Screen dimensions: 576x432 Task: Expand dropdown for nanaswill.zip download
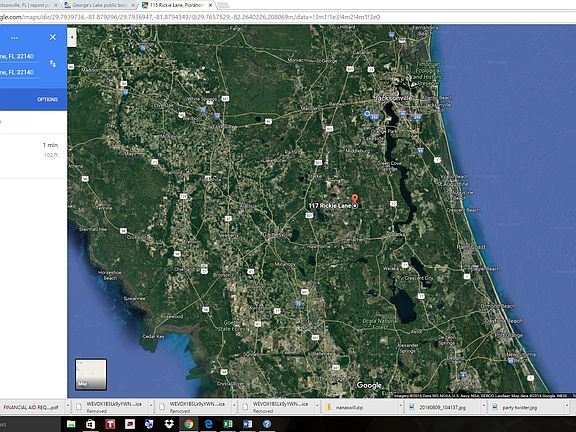pyautogui.click(x=401, y=407)
